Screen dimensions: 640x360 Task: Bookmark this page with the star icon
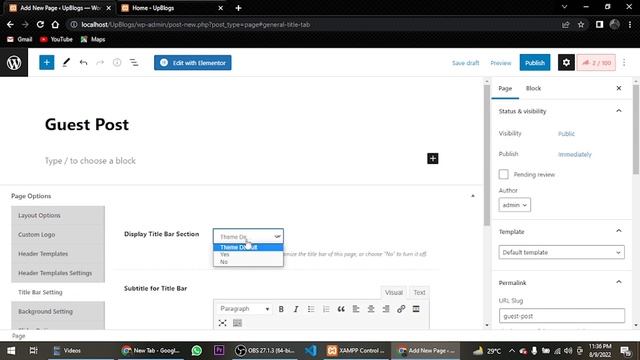(581, 24)
